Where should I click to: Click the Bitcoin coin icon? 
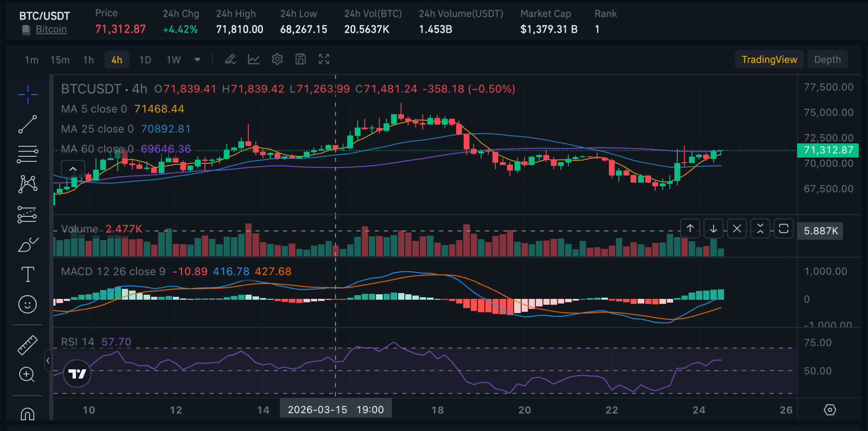[x=26, y=30]
